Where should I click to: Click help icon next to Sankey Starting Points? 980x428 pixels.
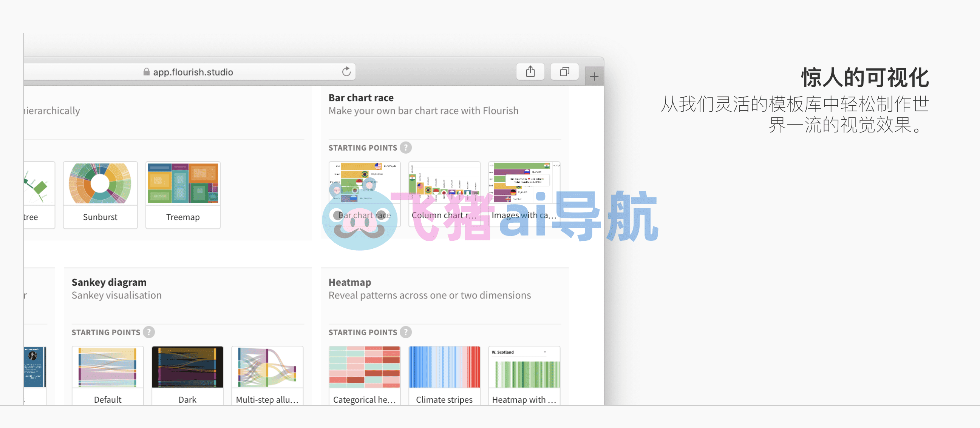tap(149, 332)
